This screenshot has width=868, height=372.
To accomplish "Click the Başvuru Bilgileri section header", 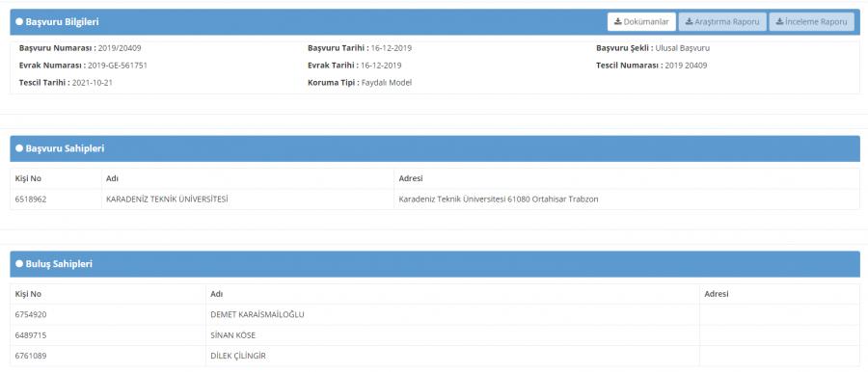I will (x=435, y=22).
